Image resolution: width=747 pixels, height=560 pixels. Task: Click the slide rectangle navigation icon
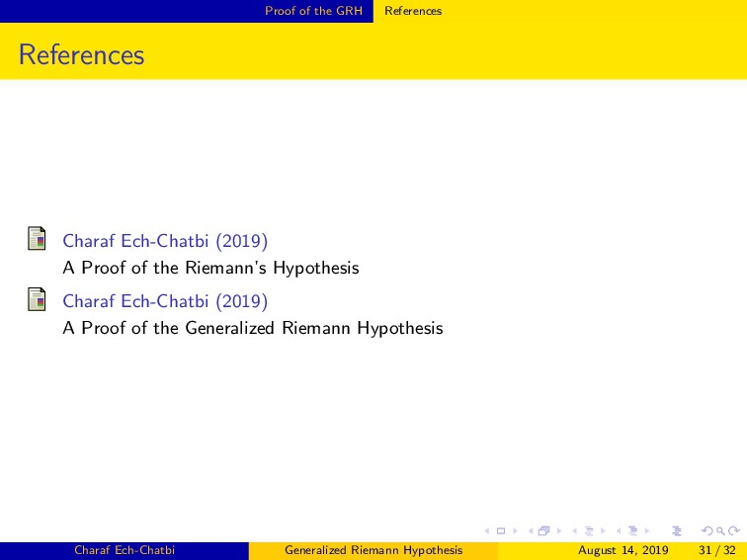(x=501, y=531)
